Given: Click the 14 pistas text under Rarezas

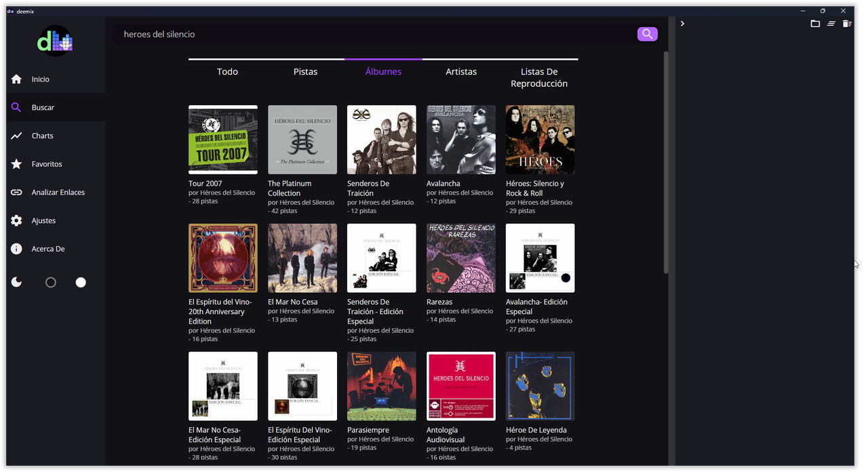Looking at the screenshot, I should tap(443, 319).
